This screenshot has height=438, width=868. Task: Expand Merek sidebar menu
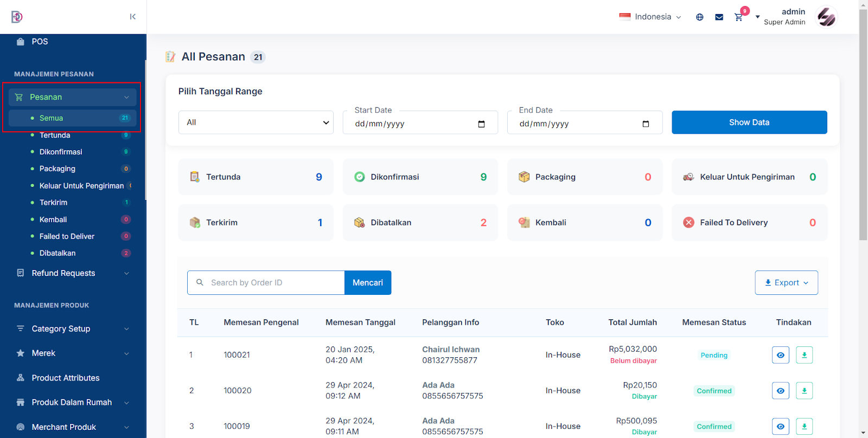(73, 353)
